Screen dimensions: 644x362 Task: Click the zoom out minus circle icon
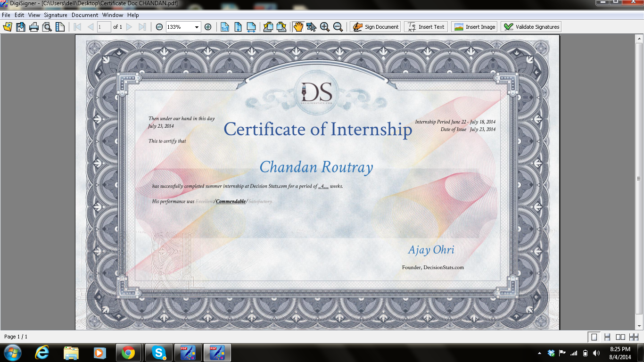(x=159, y=27)
